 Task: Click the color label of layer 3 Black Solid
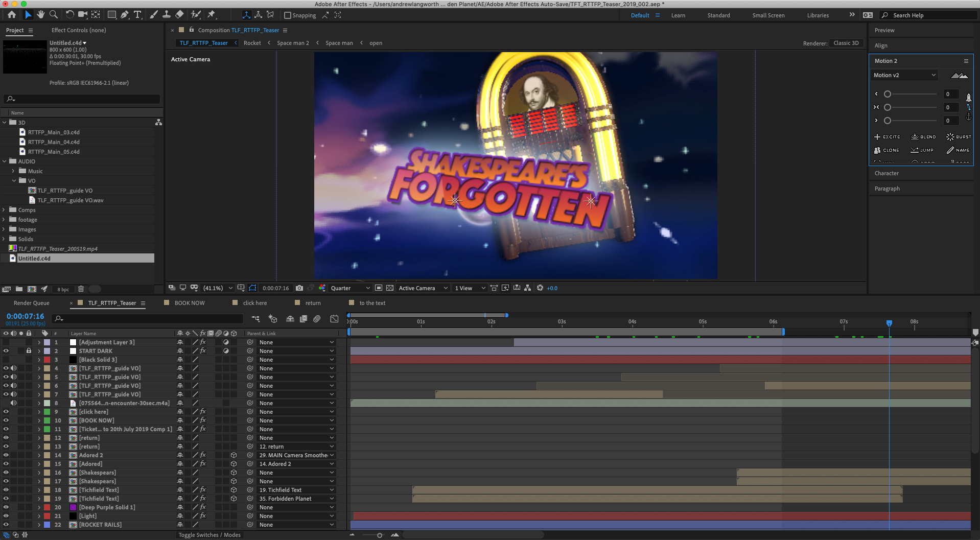[47, 360]
